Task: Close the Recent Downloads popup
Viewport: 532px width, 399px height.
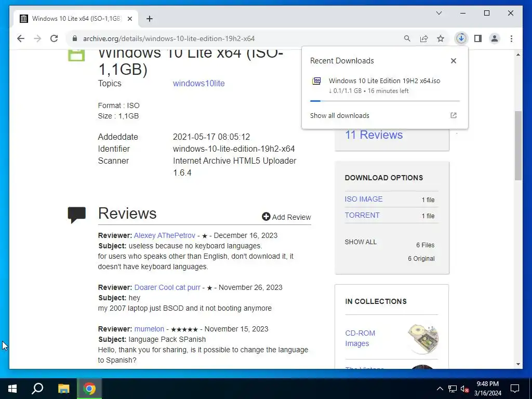Action: coord(453,61)
